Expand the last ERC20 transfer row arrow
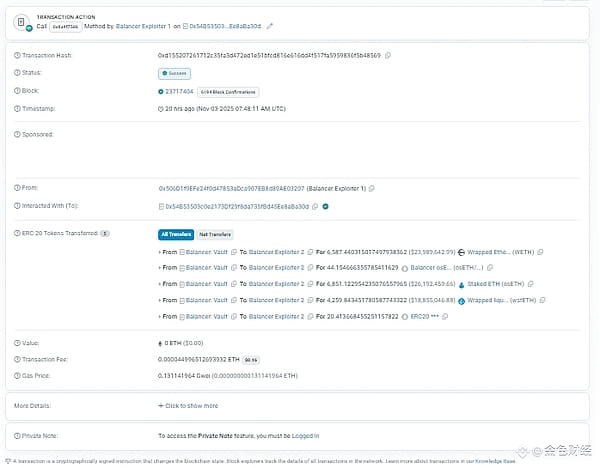The image size is (600, 468). pos(160,316)
